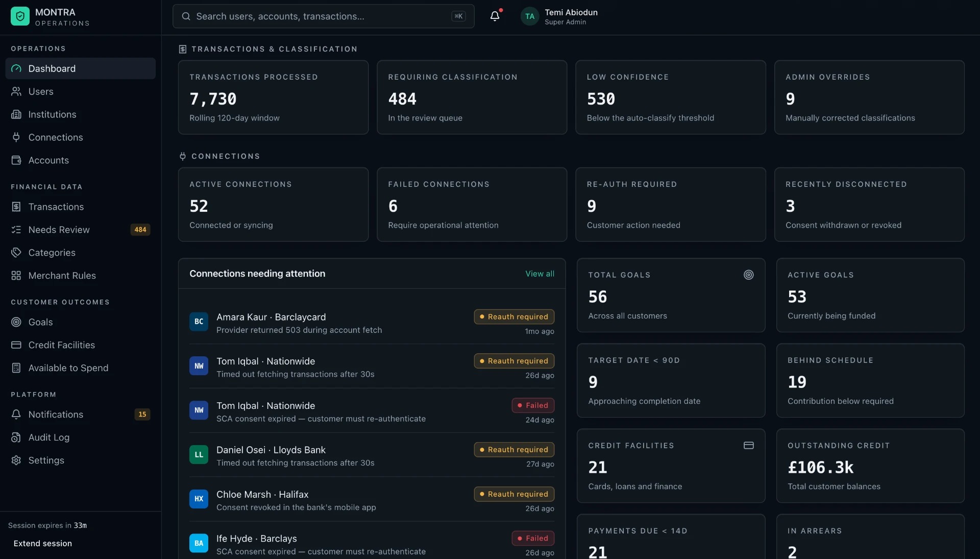Click the Low Confidence 530 card
This screenshot has width=980, height=559.
pyautogui.click(x=671, y=98)
